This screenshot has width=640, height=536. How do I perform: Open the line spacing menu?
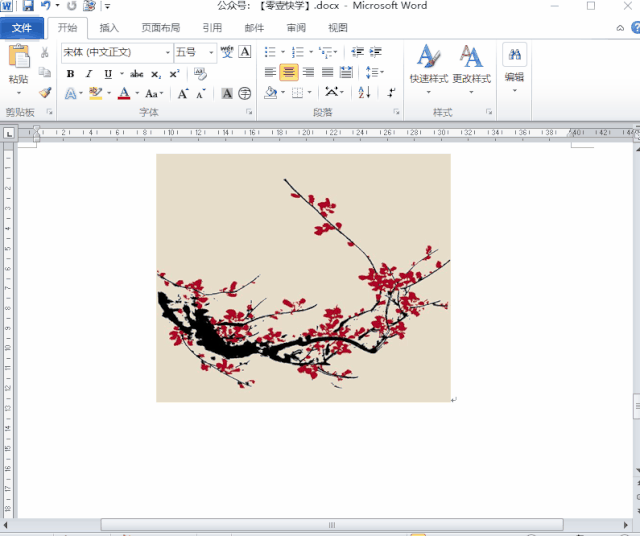pyautogui.click(x=375, y=73)
